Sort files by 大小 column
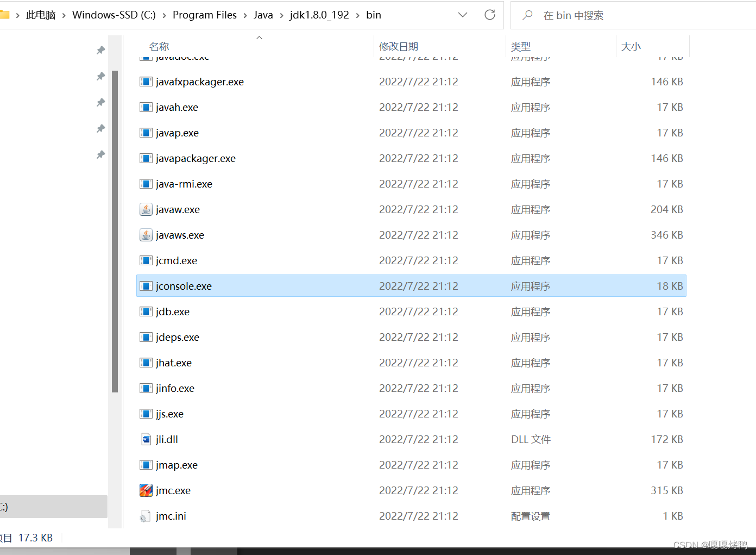The width and height of the screenshot is (756, 555). coord(631,47)
